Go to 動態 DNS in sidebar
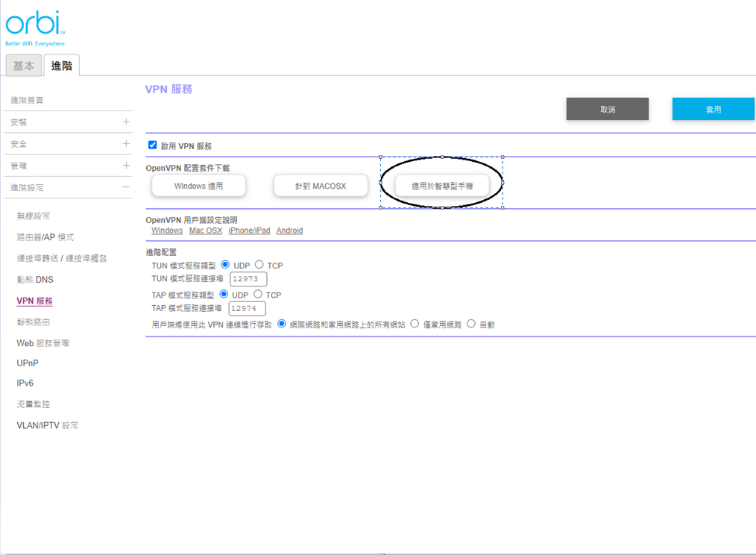 tap(35, 280)
